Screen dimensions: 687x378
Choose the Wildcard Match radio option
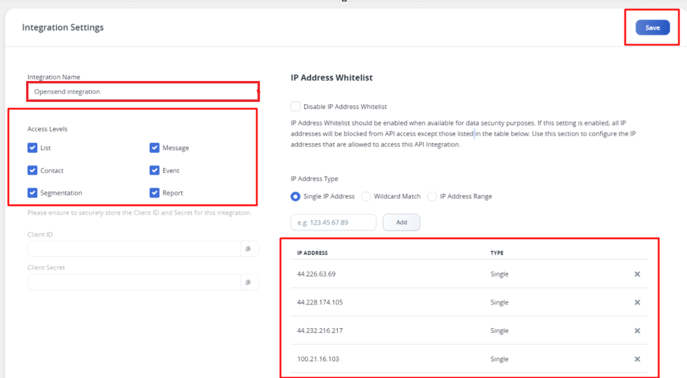tap(366, 196)
